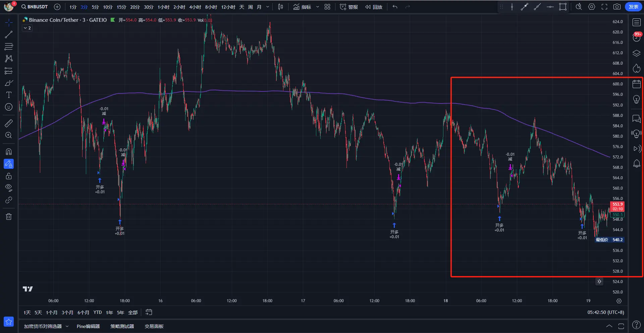Open the object tree layers panel
The width and height of the screenshot is (644, 333).
click(x=636, y=53)
